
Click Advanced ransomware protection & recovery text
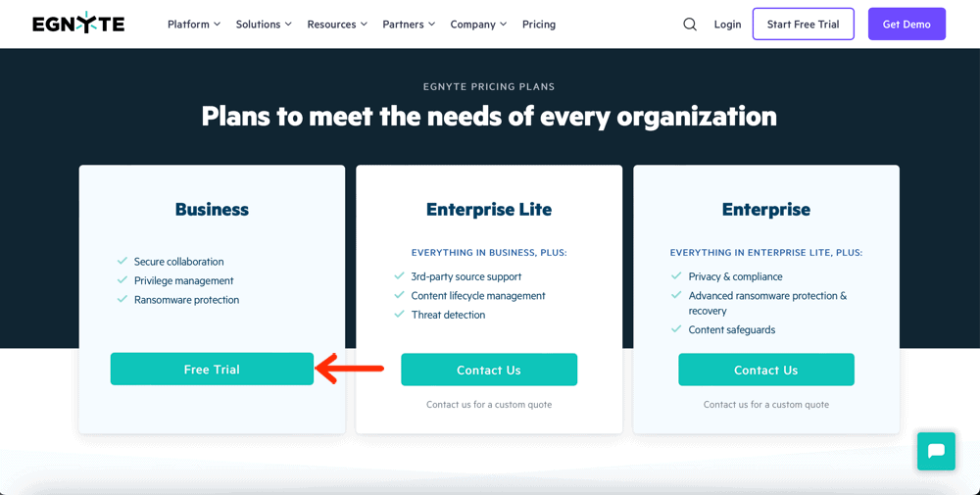click(767, 303)
